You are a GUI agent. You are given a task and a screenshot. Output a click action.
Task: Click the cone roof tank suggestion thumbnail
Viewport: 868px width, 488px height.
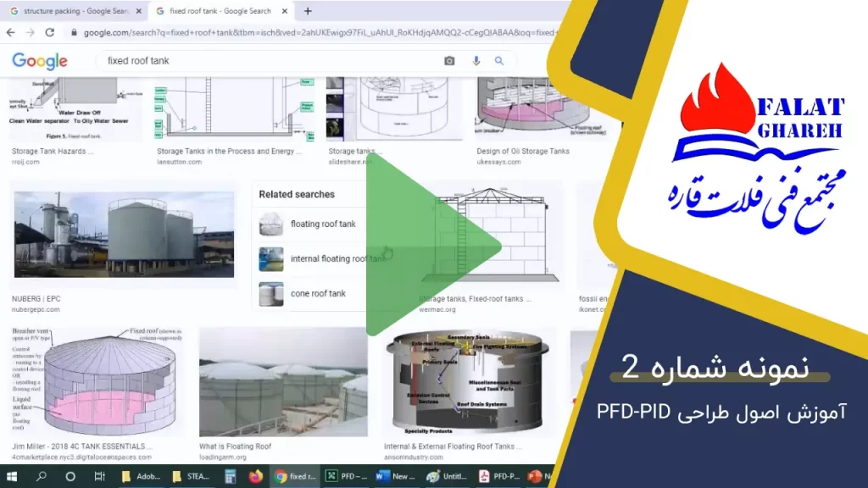(x=271, y=294)
